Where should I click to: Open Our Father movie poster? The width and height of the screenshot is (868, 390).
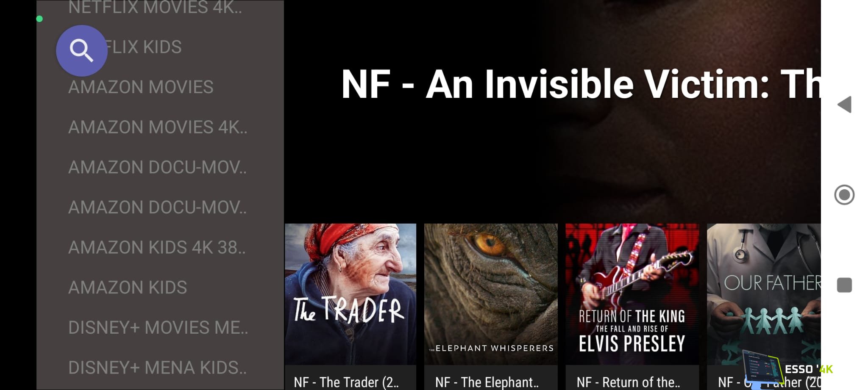764,294
